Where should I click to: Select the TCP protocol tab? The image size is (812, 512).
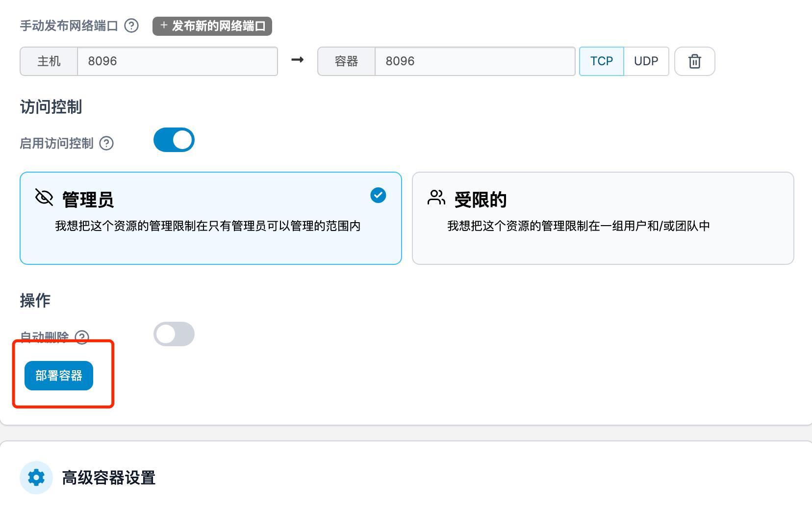tap(601, 61)
